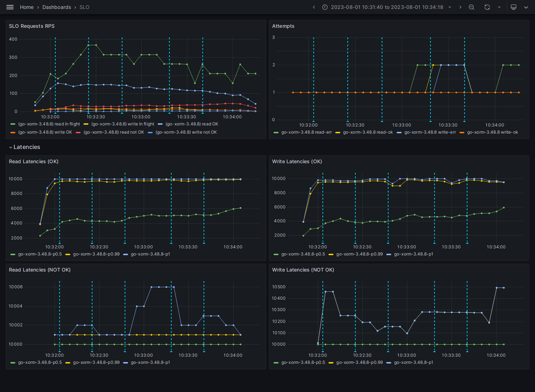Toggle p0.99 series in Write Latencies (NOT OK)
Viewport: 535px width, 392px height.
click(360, 362)
